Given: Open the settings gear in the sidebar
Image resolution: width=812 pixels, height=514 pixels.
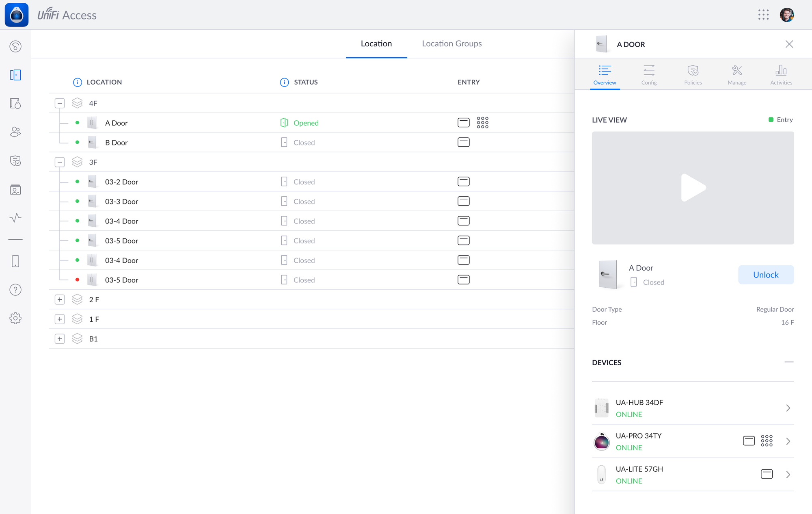Looking at the screenshot, I should pos(15,318).
